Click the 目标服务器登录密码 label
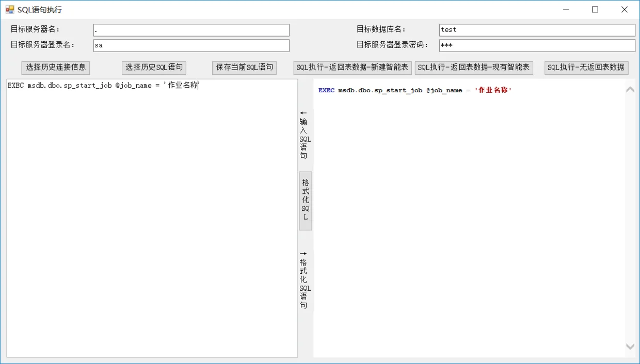640x364 pixels. pyautogui.click(x=392, y=45)
